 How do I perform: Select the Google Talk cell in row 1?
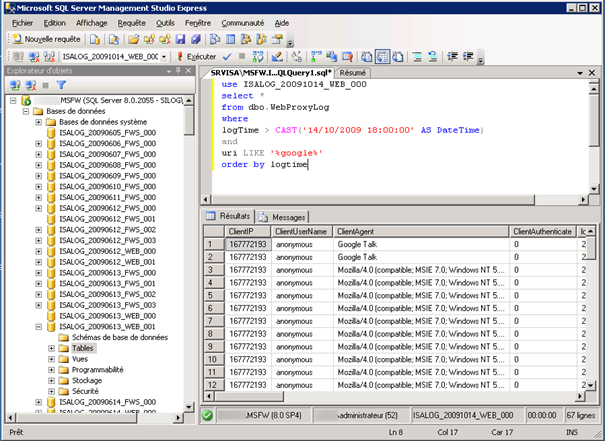point(421,244)
